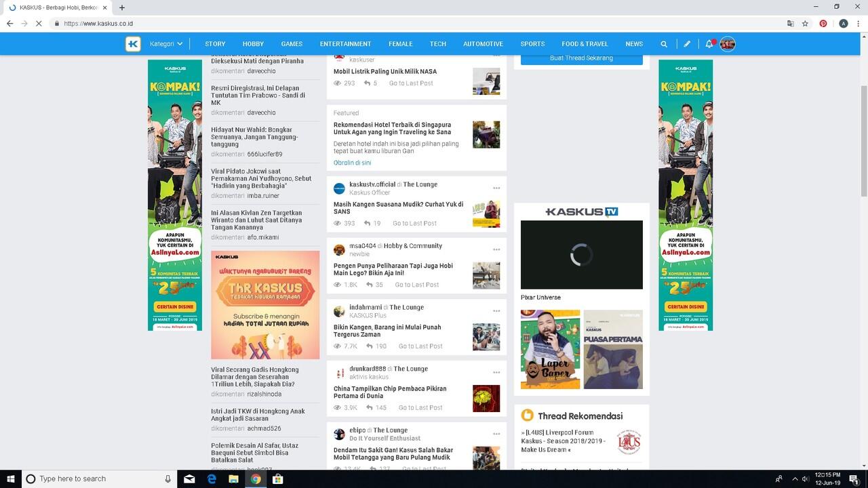Bookmark page with star icon
This screenshot has height=488, width=868.
coord(805,23)
